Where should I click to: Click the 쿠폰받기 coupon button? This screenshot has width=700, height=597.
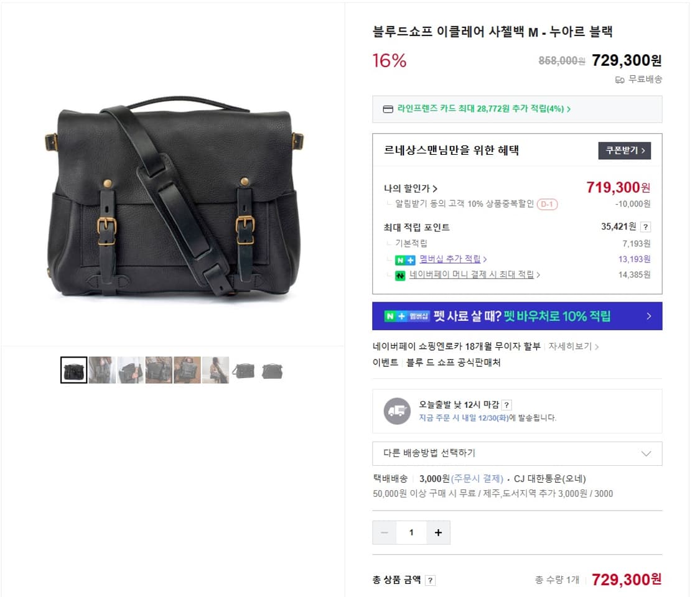[x=623, y=150]
